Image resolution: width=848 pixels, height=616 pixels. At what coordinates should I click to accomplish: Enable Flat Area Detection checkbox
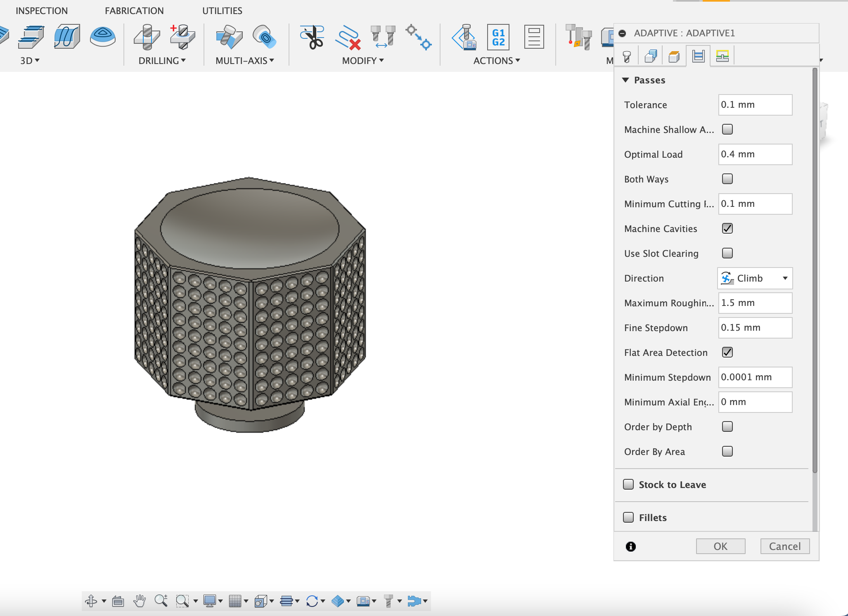tap(727, 352)
